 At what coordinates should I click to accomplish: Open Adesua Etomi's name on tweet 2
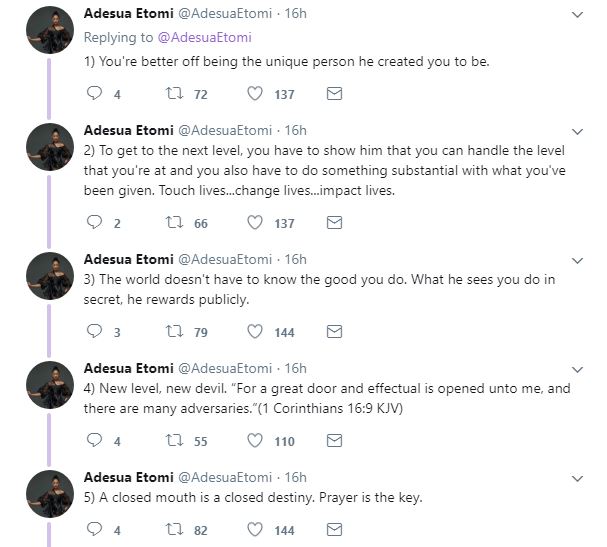(127, 130)
